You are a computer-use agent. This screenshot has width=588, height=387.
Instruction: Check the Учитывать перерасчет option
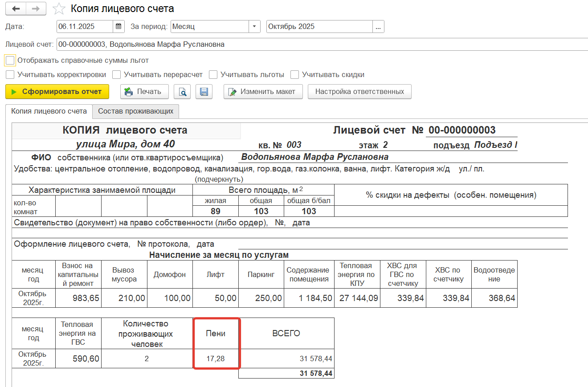click(x=117, y=75)
